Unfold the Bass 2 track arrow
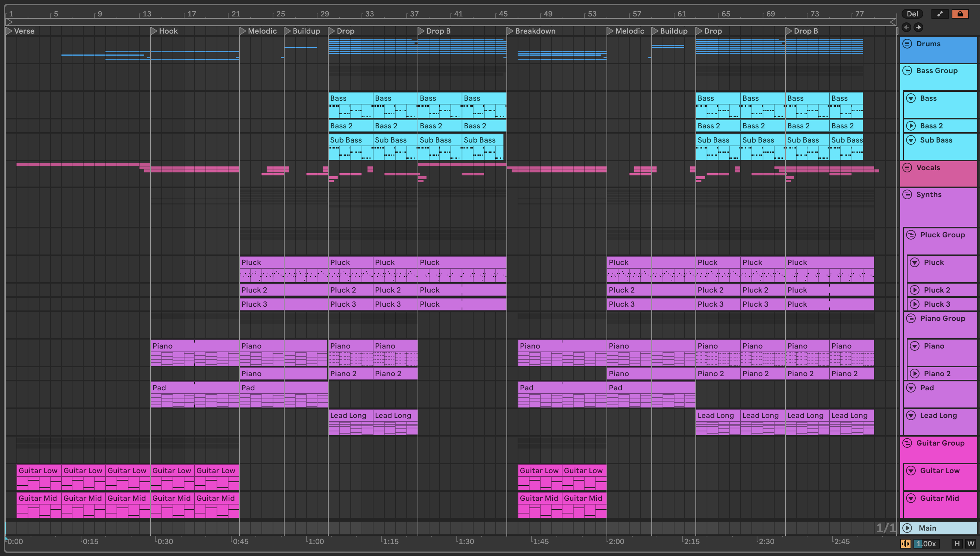 coord(911,126)
